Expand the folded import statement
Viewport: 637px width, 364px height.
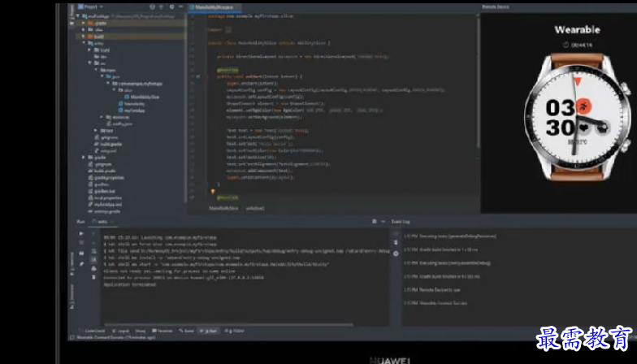pyautogui.click(x=228, y=29)
